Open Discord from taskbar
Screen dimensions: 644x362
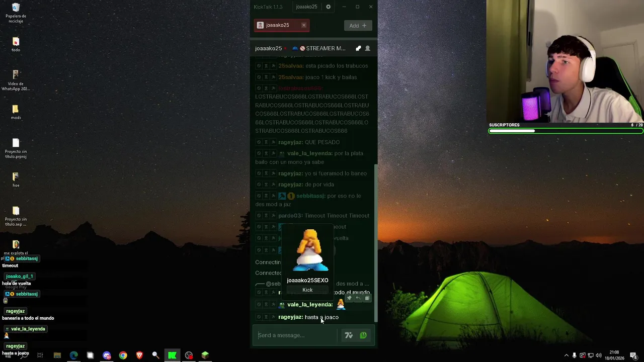click(x=107, y=355)
